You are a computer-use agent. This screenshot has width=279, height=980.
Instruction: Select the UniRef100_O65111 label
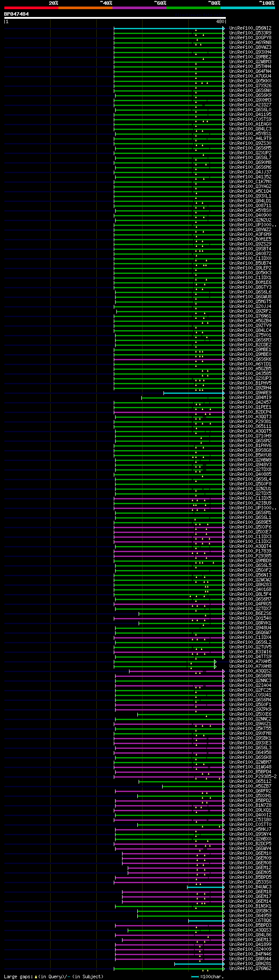pos(250,426)
